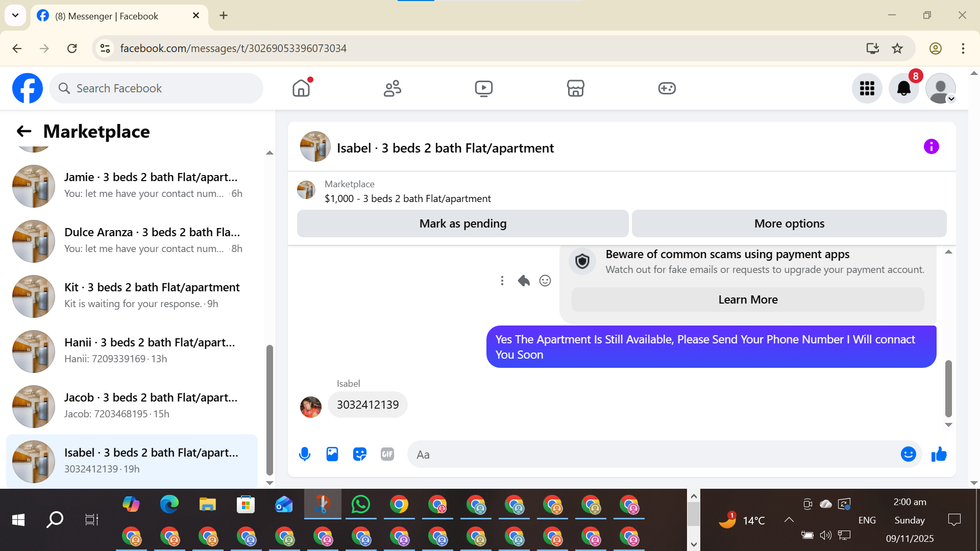Open message options three-dot menu

pos(502,281)
